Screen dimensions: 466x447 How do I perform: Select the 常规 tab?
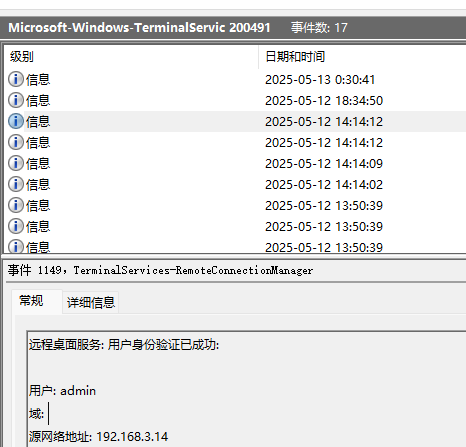pyautogui.click(x=31, y=301)
